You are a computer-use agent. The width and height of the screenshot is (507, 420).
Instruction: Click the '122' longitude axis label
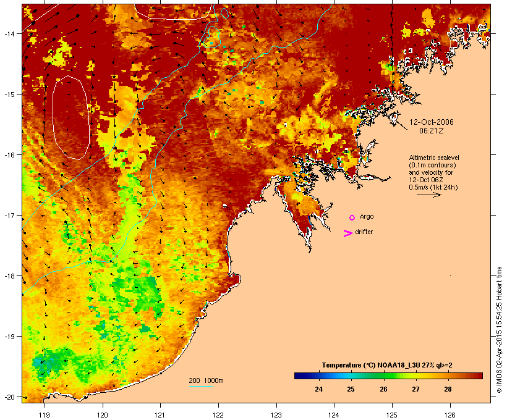tap(218, 415)
